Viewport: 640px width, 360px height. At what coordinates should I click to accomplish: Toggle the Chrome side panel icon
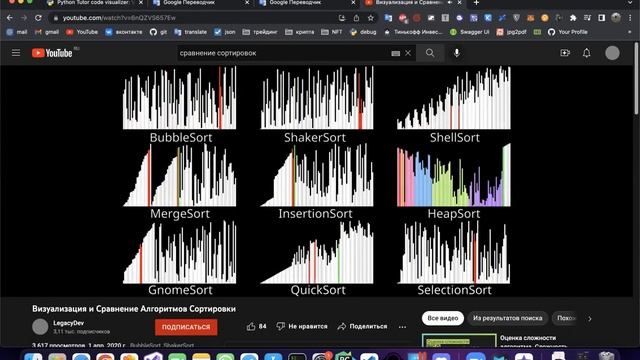[601, 18]
